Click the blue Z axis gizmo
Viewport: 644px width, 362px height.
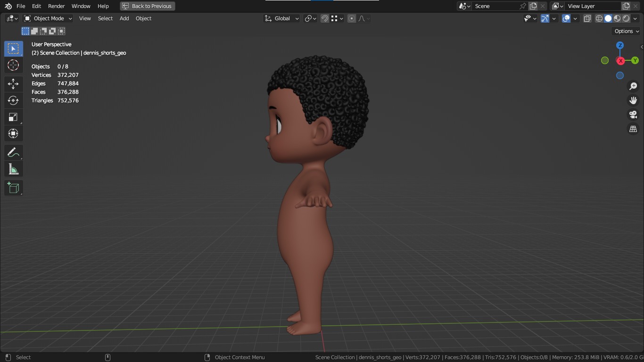(620, 45)
